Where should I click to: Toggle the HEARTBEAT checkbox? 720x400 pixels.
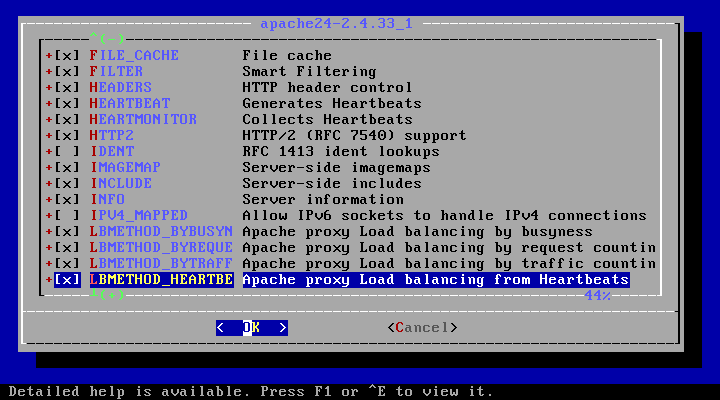tap(67, 104)
